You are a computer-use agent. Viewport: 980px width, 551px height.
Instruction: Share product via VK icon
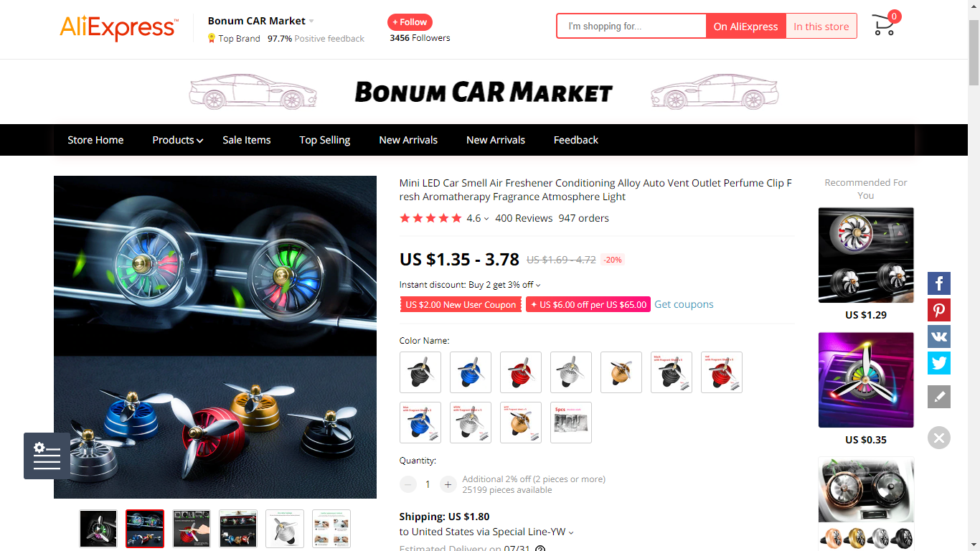click(x=939, y=336)
